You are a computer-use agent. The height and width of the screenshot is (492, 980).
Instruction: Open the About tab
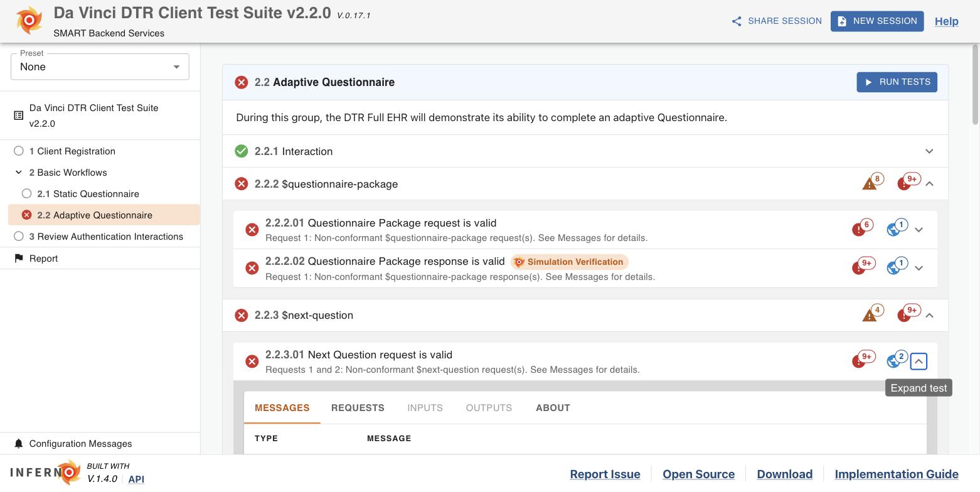coord(553,408)
